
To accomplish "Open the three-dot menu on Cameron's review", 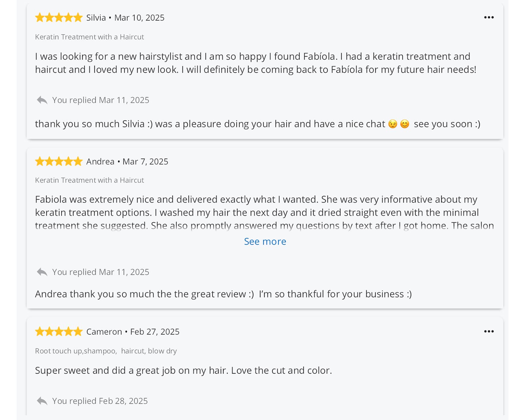I will [x=489, y=331].
